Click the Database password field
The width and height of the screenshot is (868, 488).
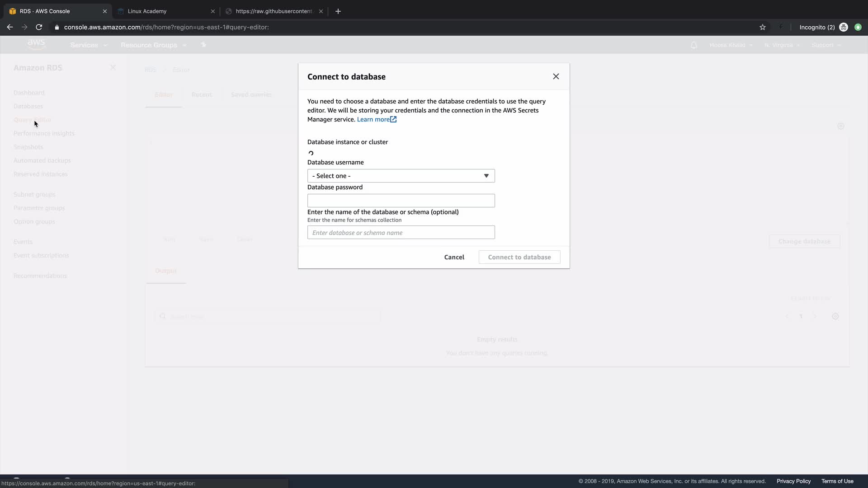click(x=401, y=201)
